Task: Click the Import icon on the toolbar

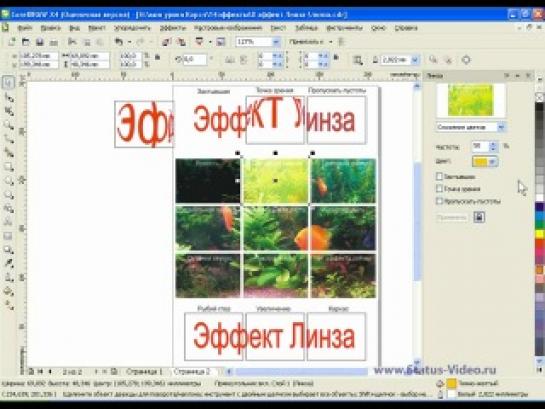Action: [166, 42]
